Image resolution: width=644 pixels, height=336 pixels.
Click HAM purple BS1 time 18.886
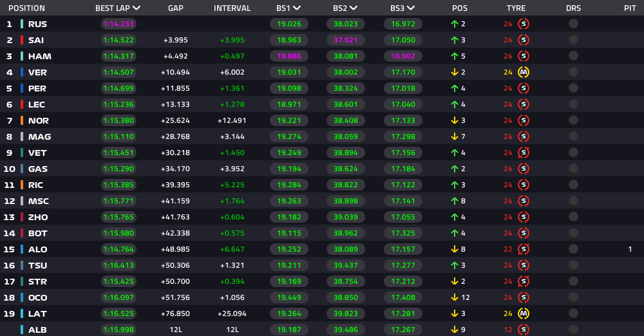pos(289,56)
